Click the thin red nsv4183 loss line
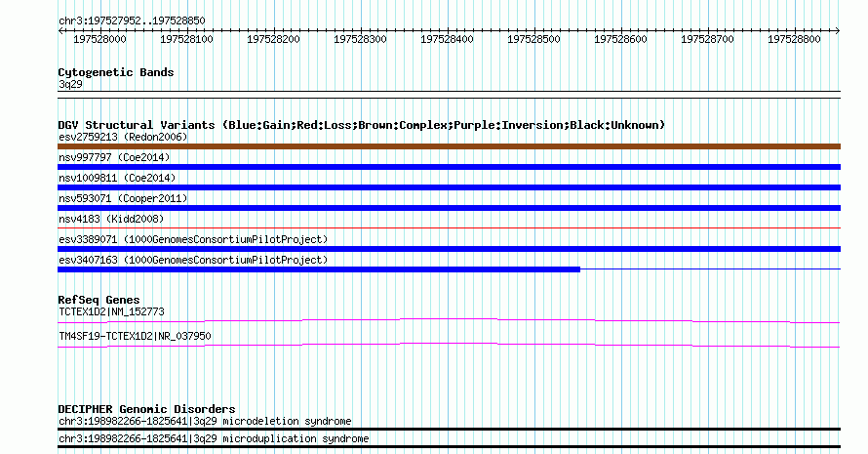 pos(449,227)
